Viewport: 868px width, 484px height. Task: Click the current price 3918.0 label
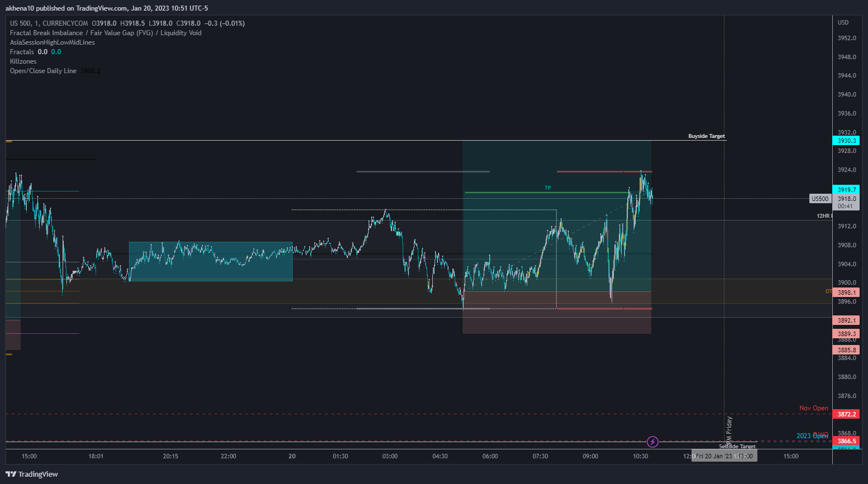846,199
